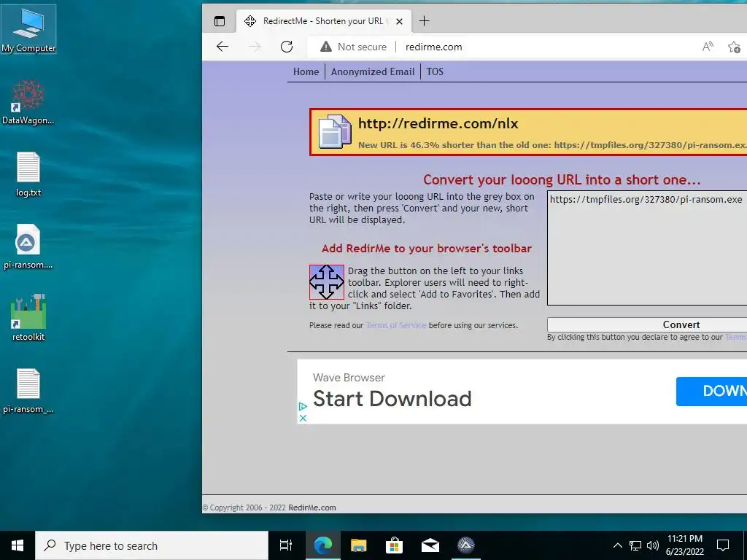Click the Convert button
This screenshot has height=560, width=747.
pyautogui.click(x=647, y=324)
